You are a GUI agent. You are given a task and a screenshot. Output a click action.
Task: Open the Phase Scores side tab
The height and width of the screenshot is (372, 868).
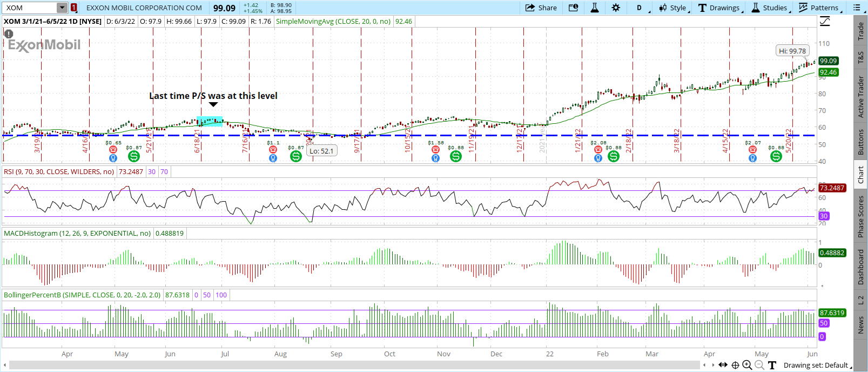[860, 216]
